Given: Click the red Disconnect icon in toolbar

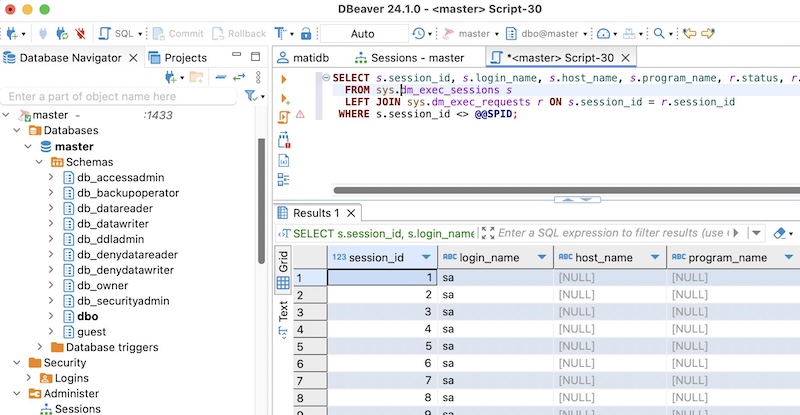Looking at the screenshot, I should coord(80,34).
